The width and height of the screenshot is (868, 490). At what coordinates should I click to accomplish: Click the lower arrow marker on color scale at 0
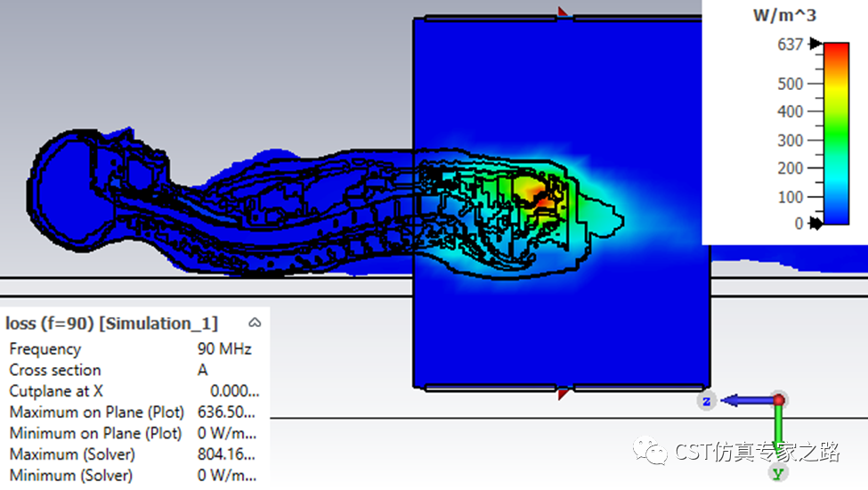pyautogui.click(x=815, y=224)
